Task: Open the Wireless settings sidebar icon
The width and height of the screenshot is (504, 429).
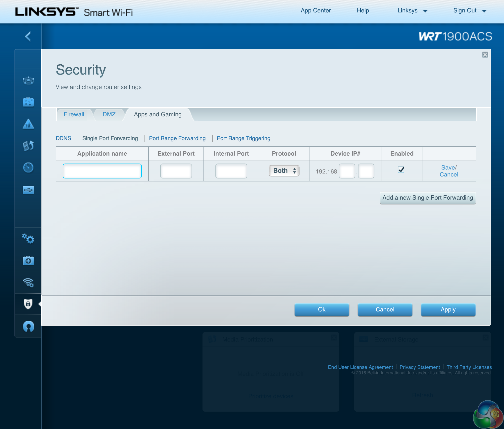Action: 28,282
